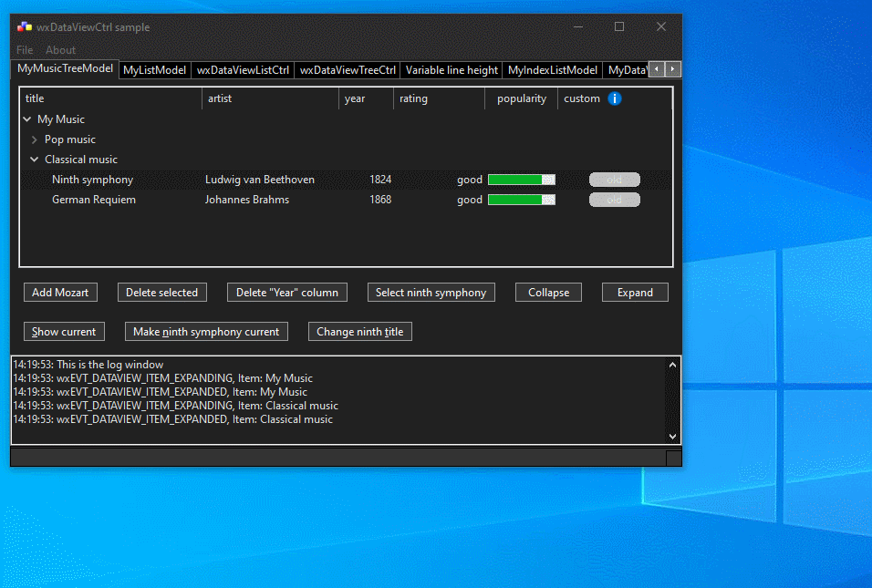Click the 'old' icon for German Requiem
The width and height of the screenshot is (872, 588).
[614, 200]
